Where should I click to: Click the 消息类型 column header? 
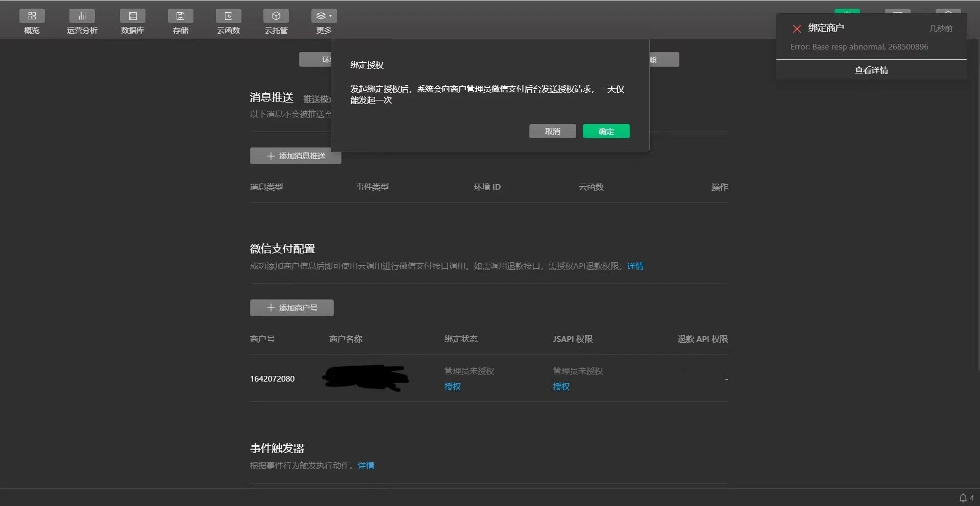pyautogui.click(x=266, y=187)
